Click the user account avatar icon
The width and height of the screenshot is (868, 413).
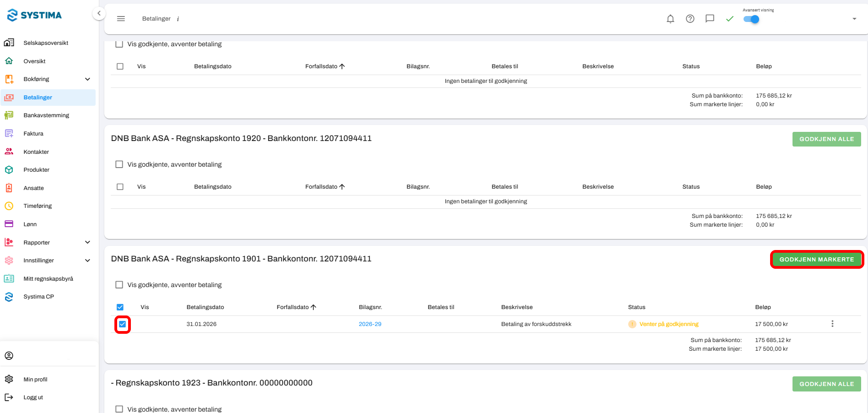(9, 356)
